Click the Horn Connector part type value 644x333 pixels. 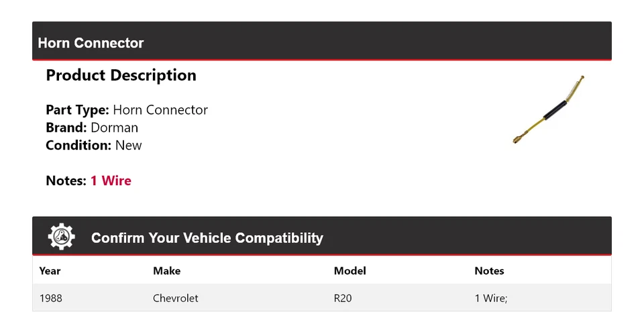coord(160,110)
